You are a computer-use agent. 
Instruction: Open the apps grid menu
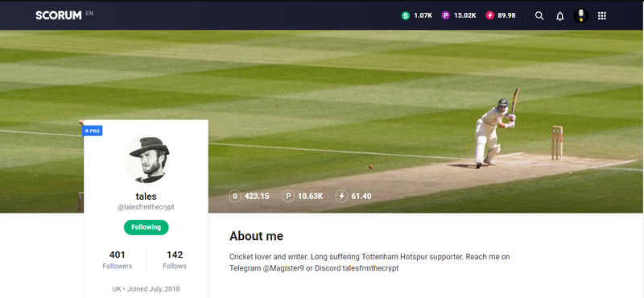(x=601, y=16)
